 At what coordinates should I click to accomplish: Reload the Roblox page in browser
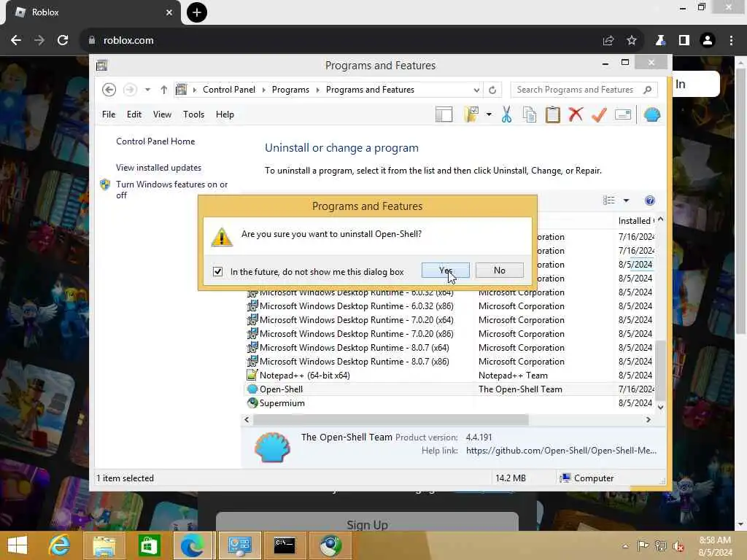[63, 41]
